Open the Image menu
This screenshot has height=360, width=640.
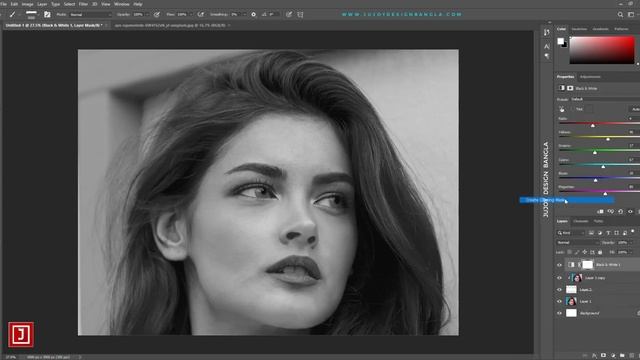[27, 4]
